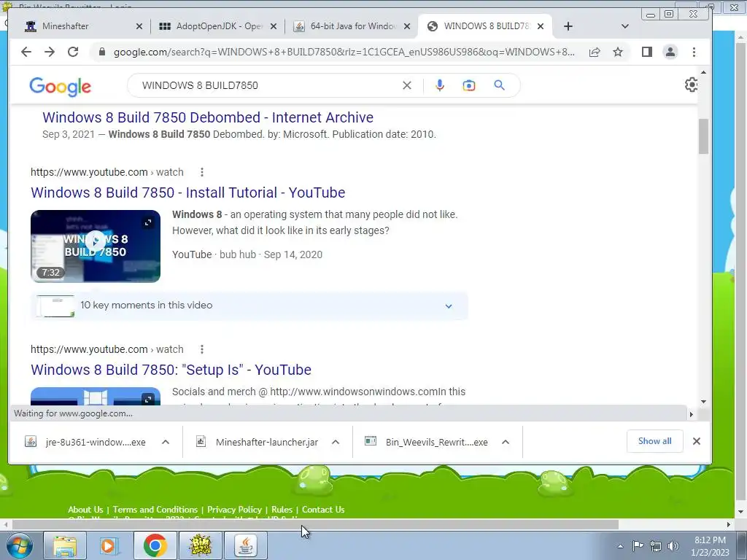
Task: Close the AdoptOpenJDK tab
Action: click(274, 26)
